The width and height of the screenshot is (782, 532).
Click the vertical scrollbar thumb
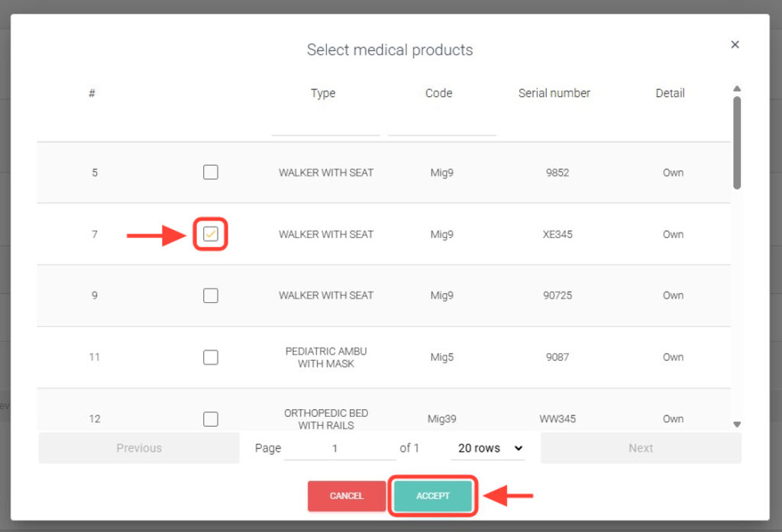[x=737, y=141]
